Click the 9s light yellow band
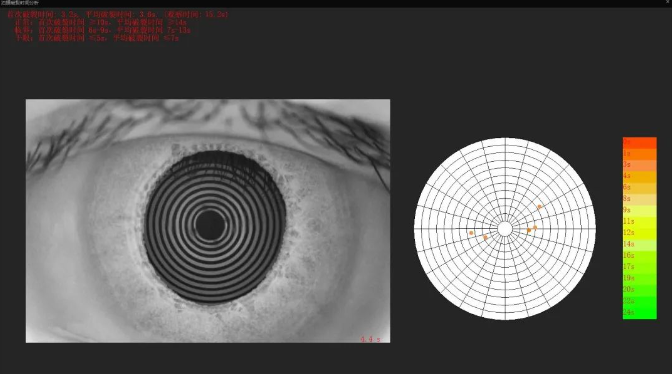The image size is (672, 374). pyautogui.click(x=639, y=211)
